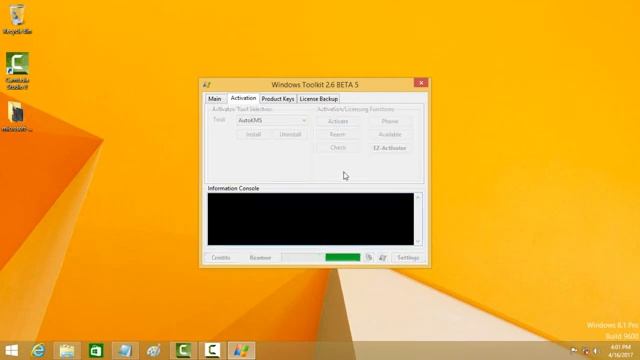Image resolution: width=640 pixels, height=360 pixels.
Task: Click the Uninstall button
Action: click(290, 134)
